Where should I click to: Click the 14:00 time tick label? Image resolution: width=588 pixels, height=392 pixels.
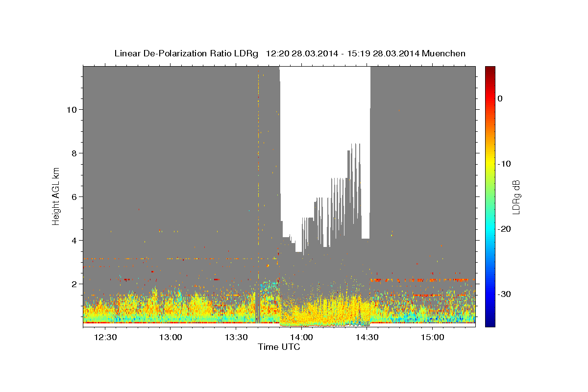(301, 338)
